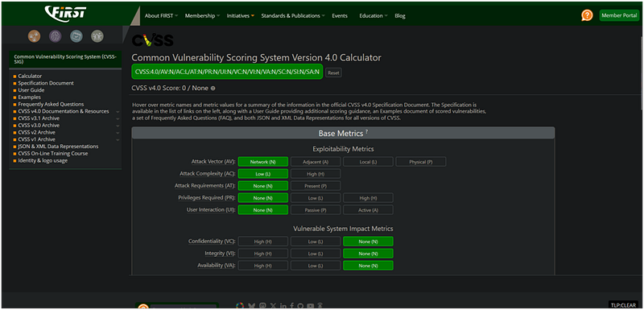
Task: Expand the CVSS v1 Archive arrow
Action: point(118,139)
